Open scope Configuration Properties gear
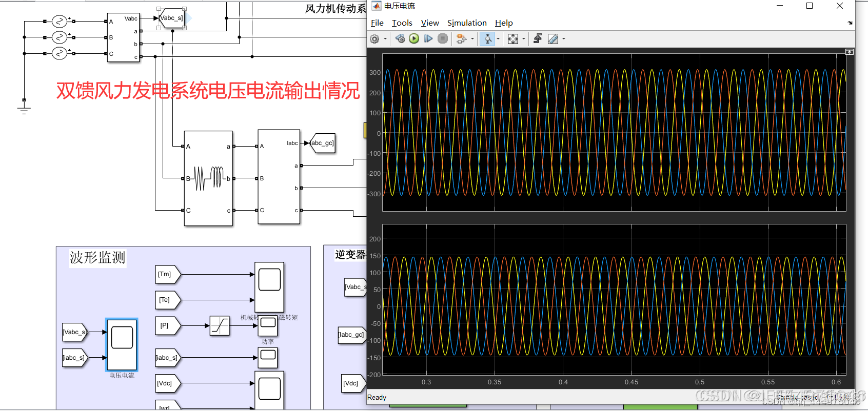Image resolution: width=868 pixels, height=411 pixels. [x=375, y=39]
